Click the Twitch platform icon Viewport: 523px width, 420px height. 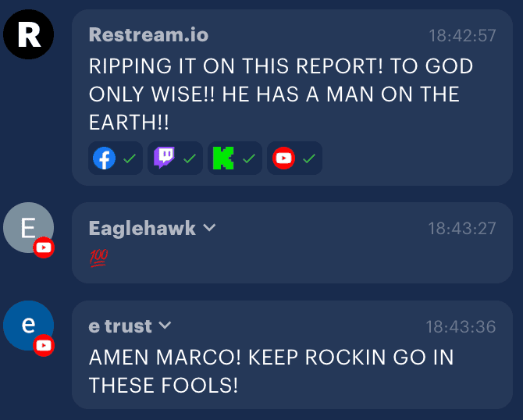[x=164, y=158]
